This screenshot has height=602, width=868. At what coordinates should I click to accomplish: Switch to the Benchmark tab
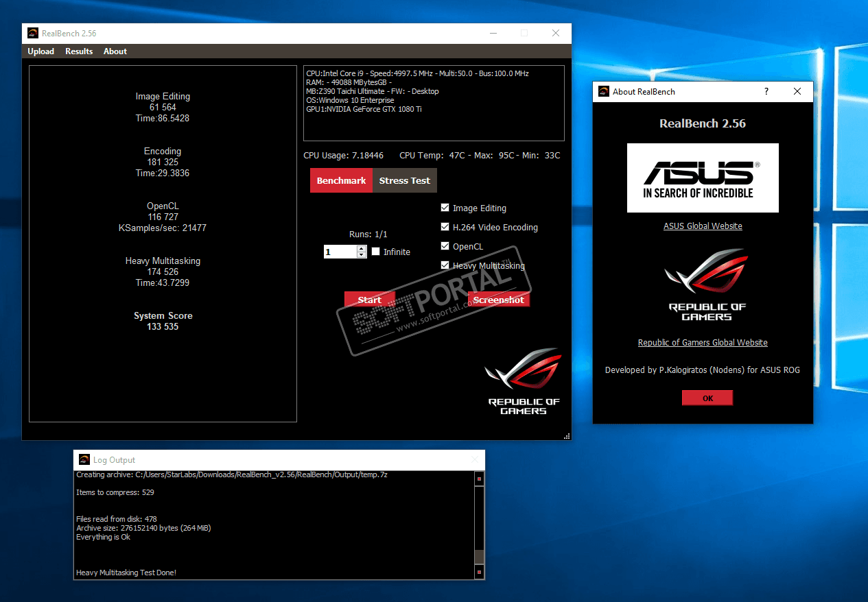click(341, 180)
